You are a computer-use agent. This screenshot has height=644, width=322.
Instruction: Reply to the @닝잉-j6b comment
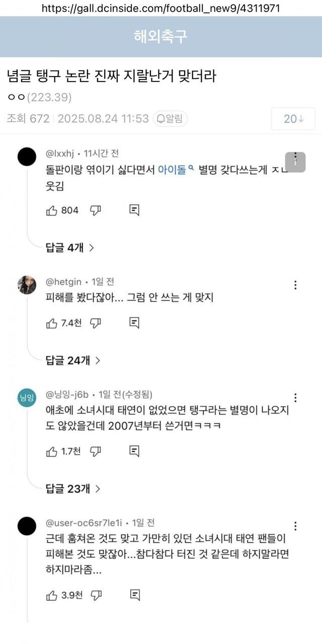[x=134, y=451]
